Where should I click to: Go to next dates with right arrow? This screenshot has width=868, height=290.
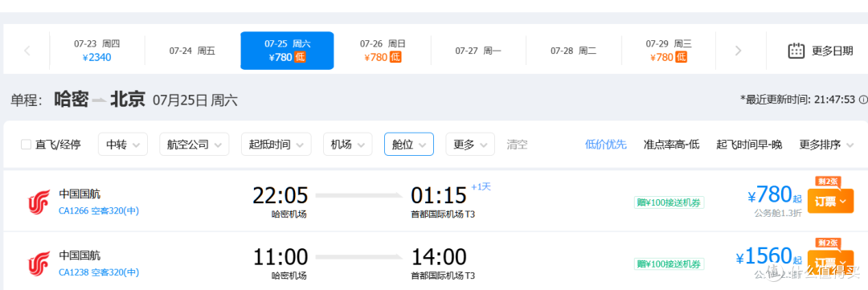[738, 51]
